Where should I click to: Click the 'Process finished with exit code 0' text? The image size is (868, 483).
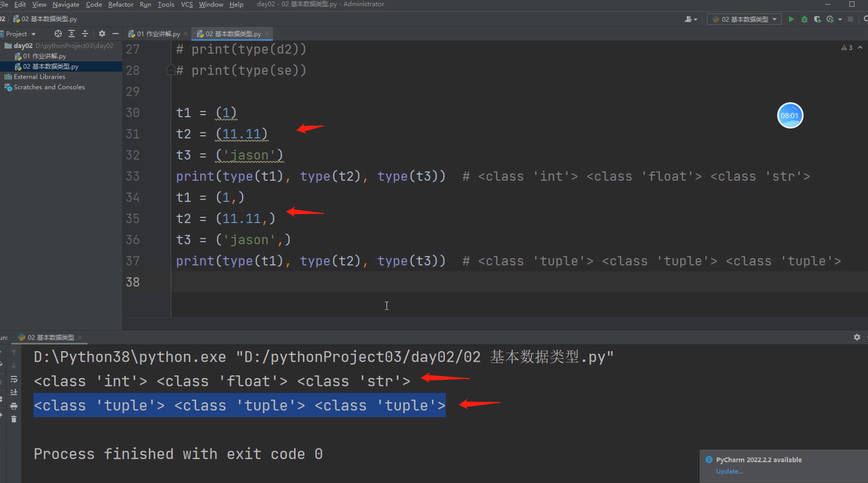pyautogui.click(x=178, y=454)
